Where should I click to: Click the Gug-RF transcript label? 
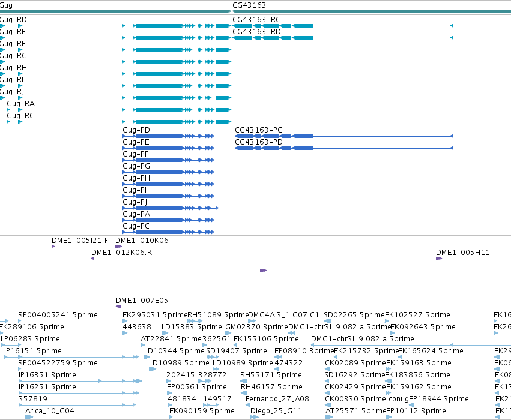pos(13,44)
